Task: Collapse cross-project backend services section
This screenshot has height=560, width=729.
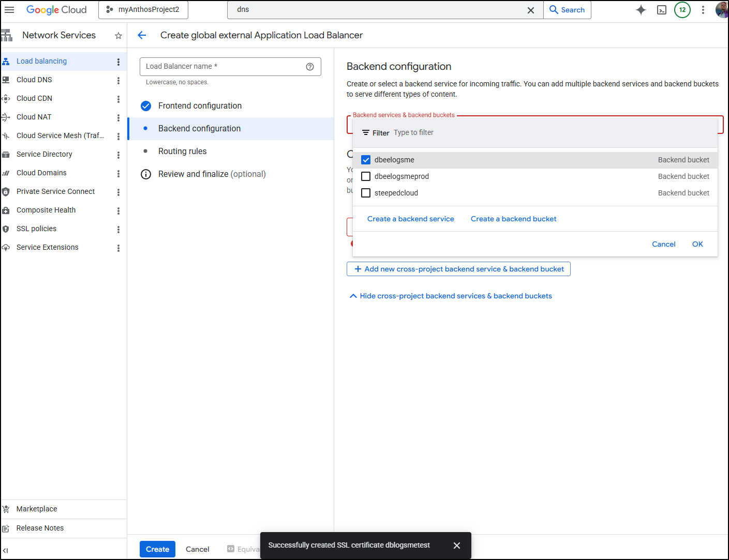Action: coord(451,296)
